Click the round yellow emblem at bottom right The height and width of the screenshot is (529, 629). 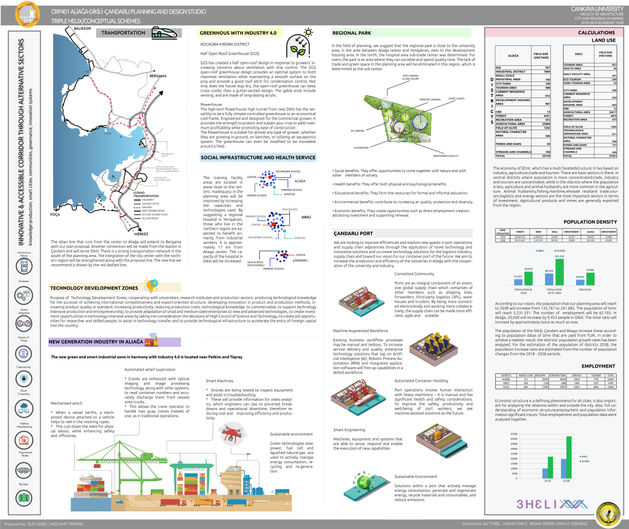[x=608, y=513]
